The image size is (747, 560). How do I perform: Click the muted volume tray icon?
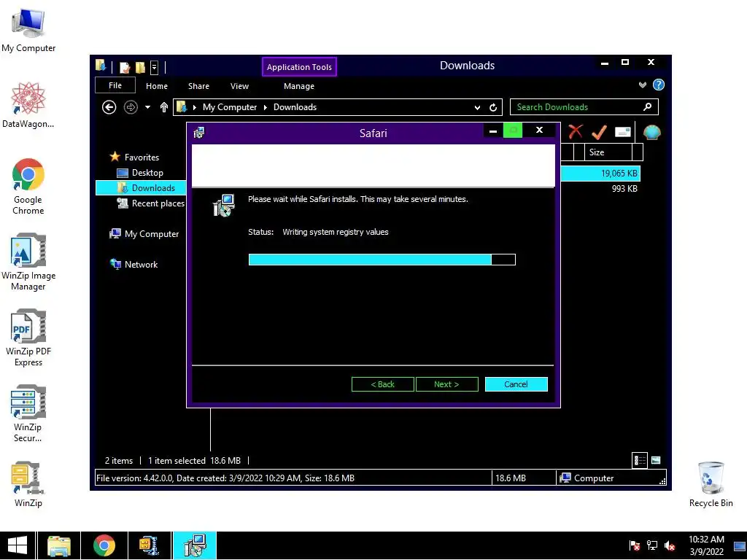670,545
